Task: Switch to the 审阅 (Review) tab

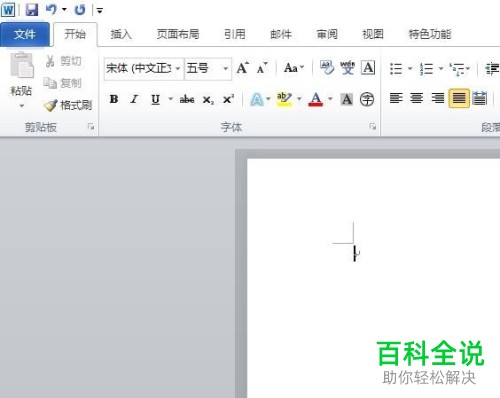Action: coord(327,34)
